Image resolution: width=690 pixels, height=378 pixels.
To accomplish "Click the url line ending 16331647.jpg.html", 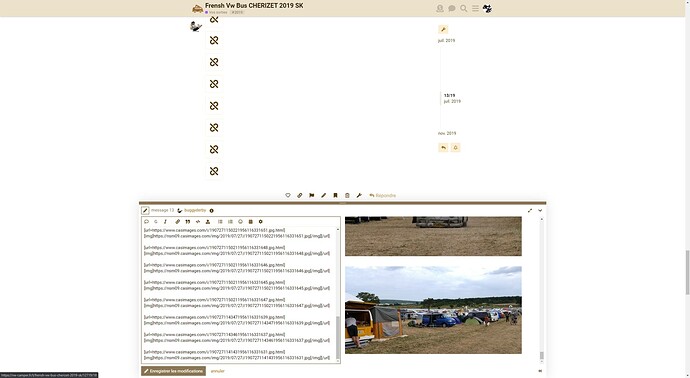I will click(214, 300).
